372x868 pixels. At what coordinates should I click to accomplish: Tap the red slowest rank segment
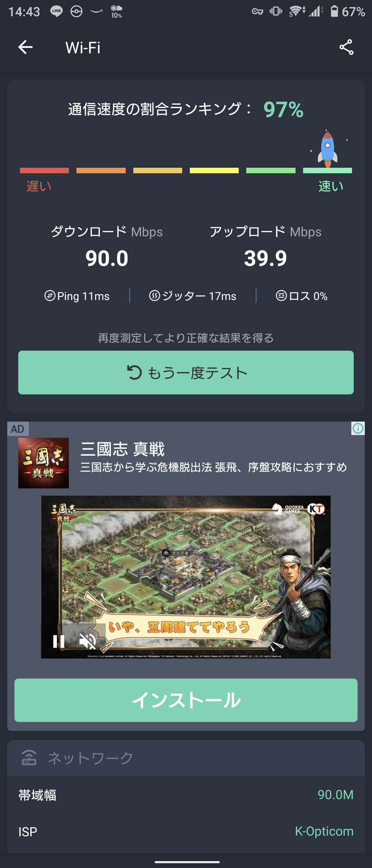[44, 170]
